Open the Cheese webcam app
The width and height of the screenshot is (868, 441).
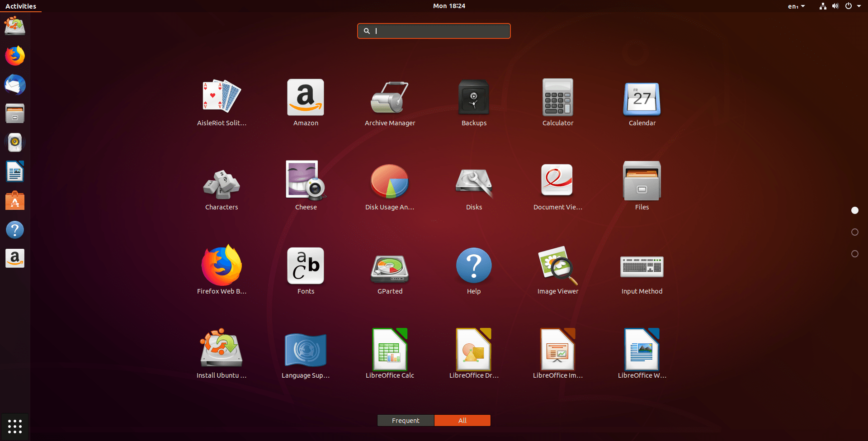[306, 186]
